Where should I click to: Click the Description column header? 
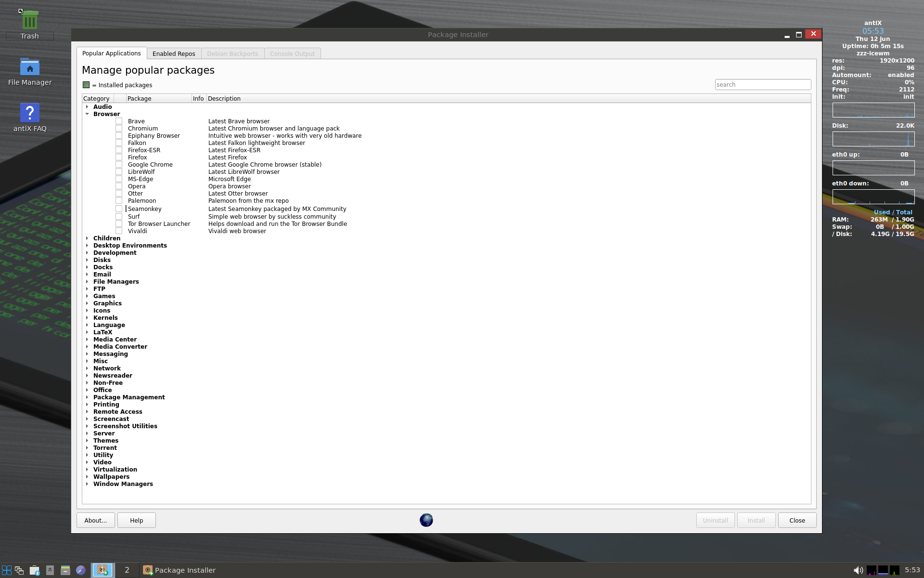click(509, 99)
